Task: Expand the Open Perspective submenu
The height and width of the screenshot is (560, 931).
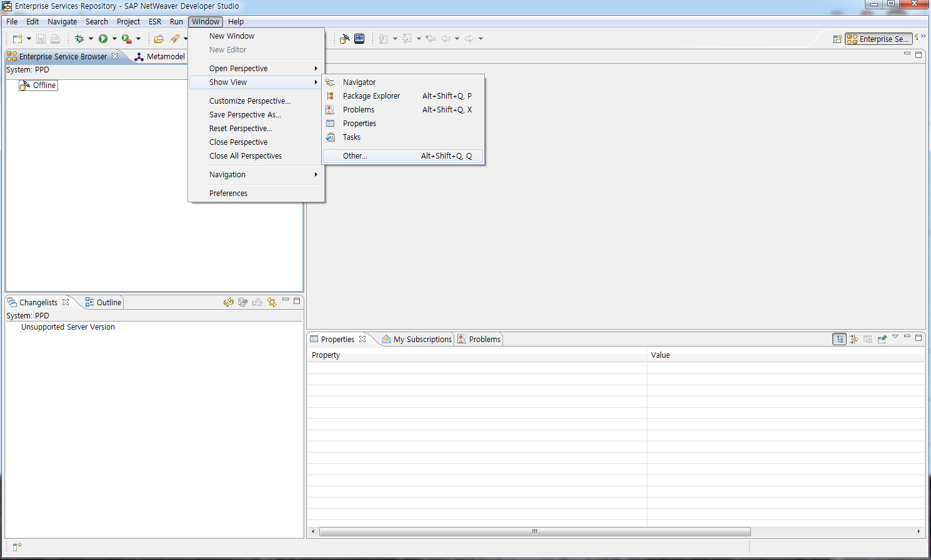Action: [257, 69]
